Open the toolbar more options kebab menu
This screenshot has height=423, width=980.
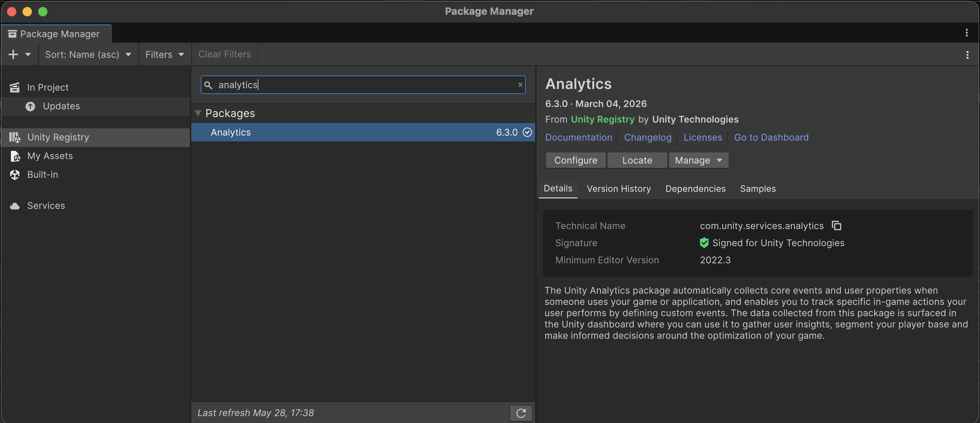click(x=967, y=55)
